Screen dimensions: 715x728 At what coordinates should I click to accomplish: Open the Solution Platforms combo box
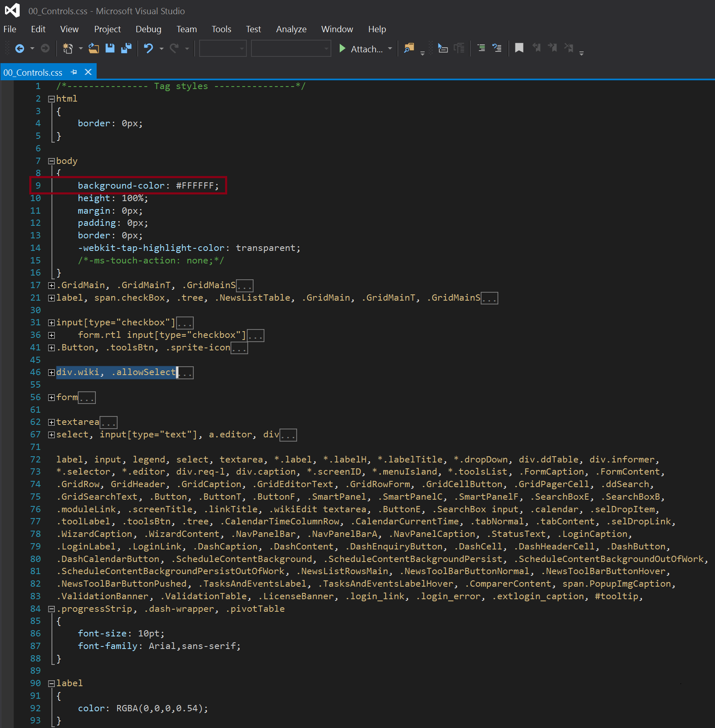(x=291, y=49)
